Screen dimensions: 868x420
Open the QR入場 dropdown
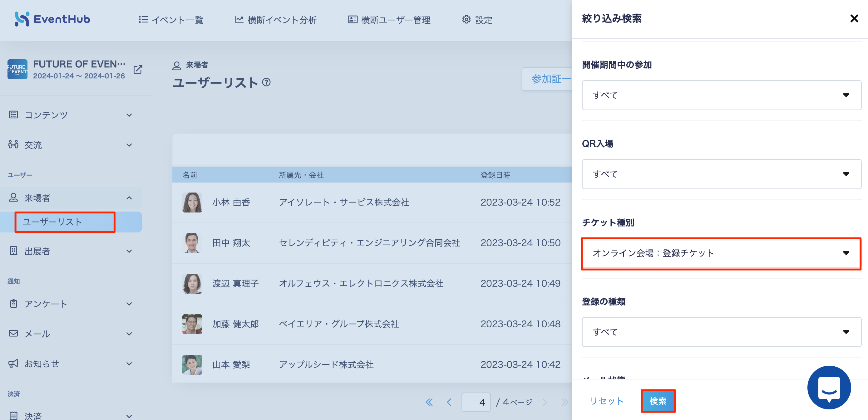coord(722,174)
